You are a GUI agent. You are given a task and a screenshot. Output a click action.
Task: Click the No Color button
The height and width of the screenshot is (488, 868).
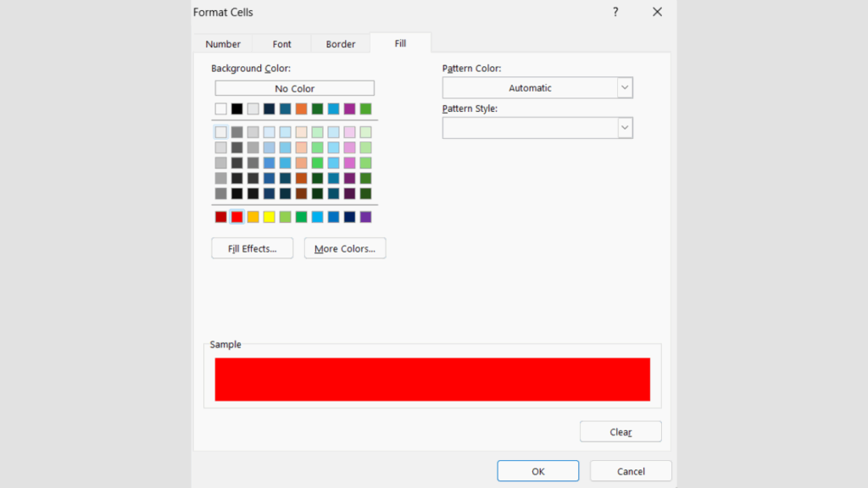(294, 88)
